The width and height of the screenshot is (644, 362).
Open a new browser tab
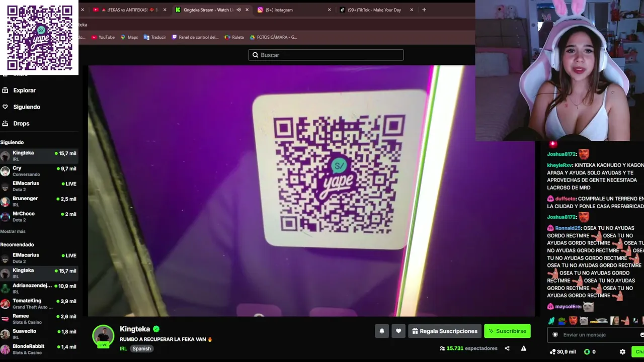tap(424, 10)
